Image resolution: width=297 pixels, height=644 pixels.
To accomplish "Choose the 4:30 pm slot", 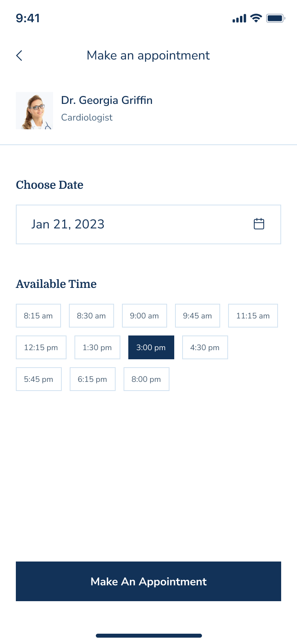I will point(205,347).
